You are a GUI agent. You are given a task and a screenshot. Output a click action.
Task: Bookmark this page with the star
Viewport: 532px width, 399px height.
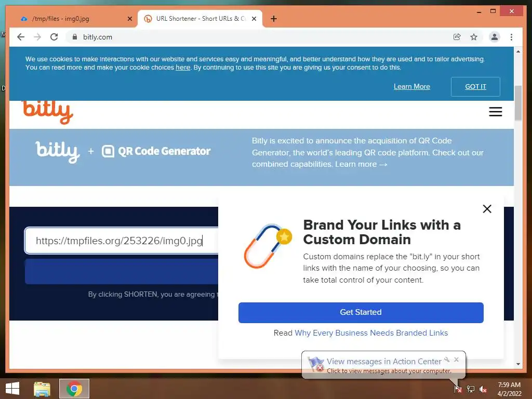tap(474, 37)
